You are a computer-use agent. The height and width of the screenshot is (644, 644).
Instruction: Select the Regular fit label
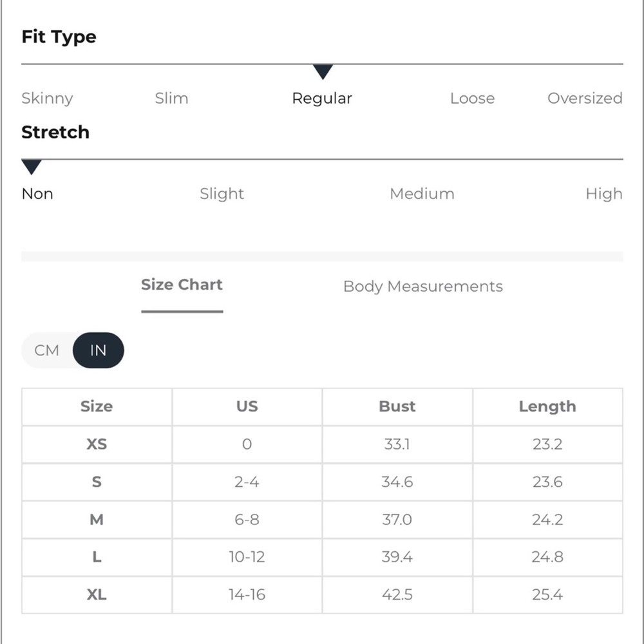click(x=322, y=99)
